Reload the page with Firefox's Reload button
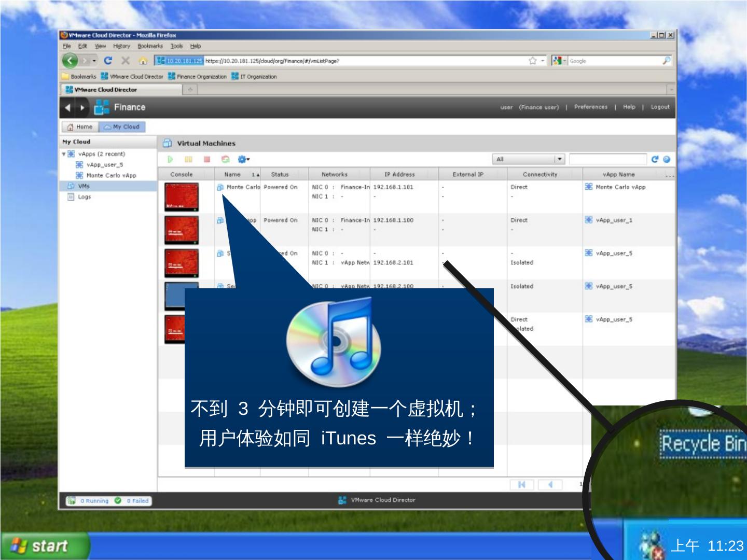Viewport: 747px width, 560px height. (108, 61)
